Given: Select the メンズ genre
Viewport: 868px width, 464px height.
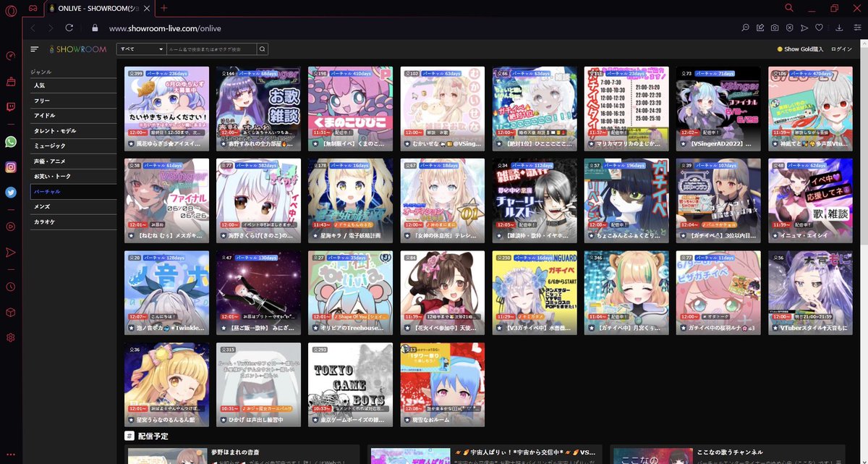Looking at the screenshot, I should [x=73, y=207].
